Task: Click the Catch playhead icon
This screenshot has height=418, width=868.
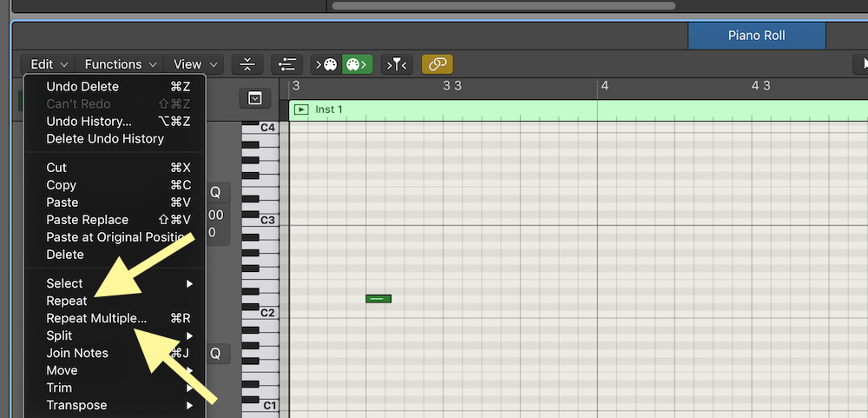Action: click(x=397, y=64)
